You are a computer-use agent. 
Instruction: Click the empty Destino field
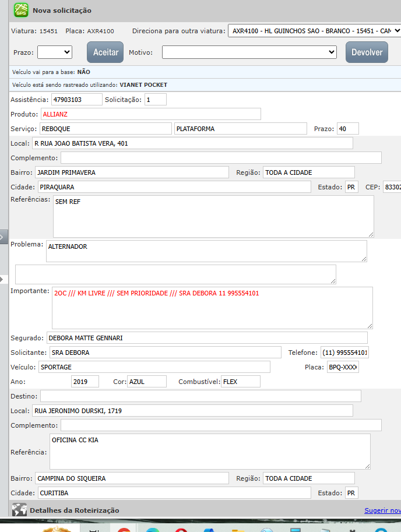pyautogui.click(x=200, y=396)
